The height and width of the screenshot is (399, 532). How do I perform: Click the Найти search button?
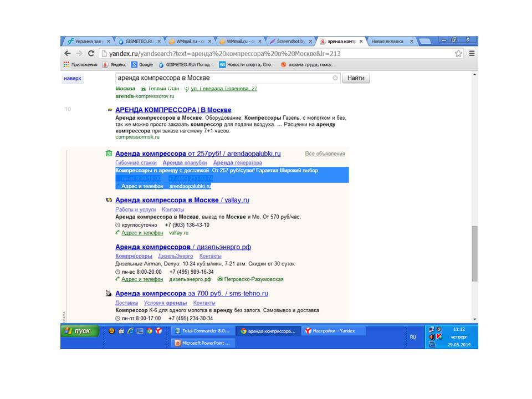click(356, 78)
